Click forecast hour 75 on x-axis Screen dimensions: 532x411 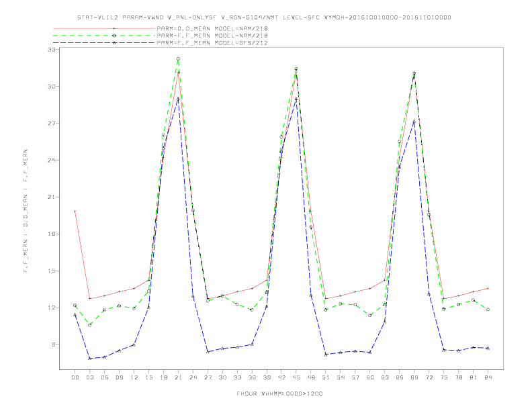(444, 377)
